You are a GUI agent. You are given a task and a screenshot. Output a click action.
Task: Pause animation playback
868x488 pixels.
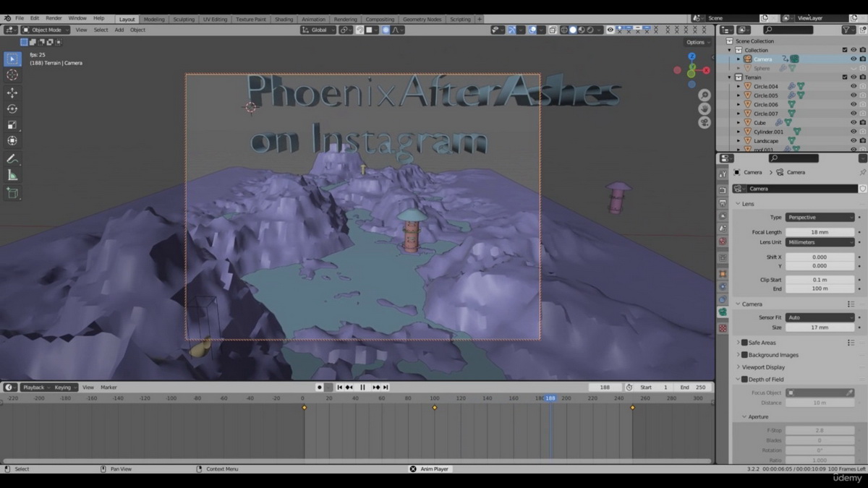tap(362, 388)
